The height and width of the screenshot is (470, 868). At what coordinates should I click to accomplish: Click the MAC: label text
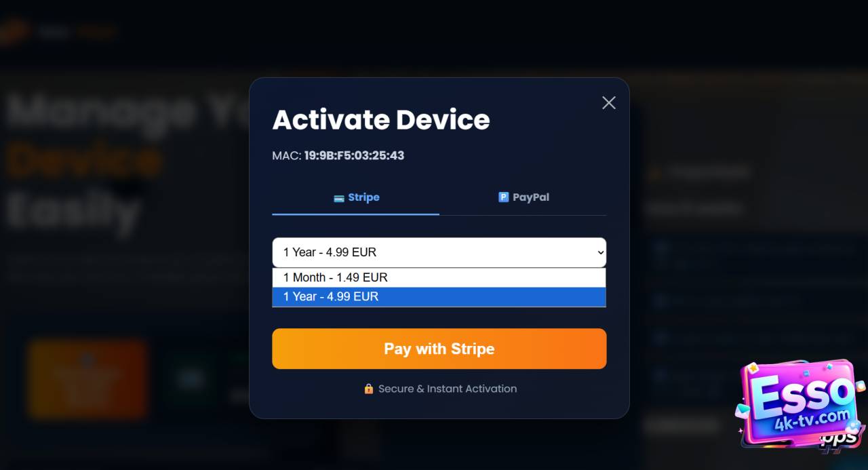(x=287, y=155)
